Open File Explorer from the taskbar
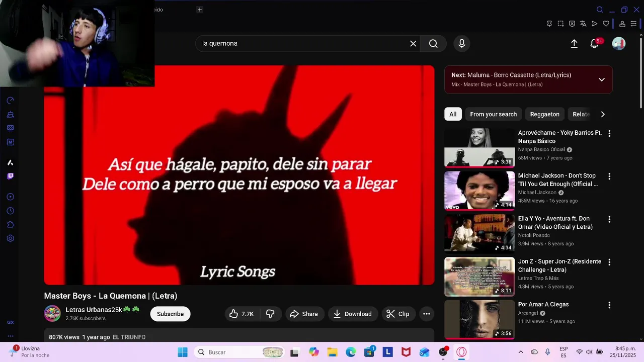Viewport: 644px width, 362px height. [332, 352]
